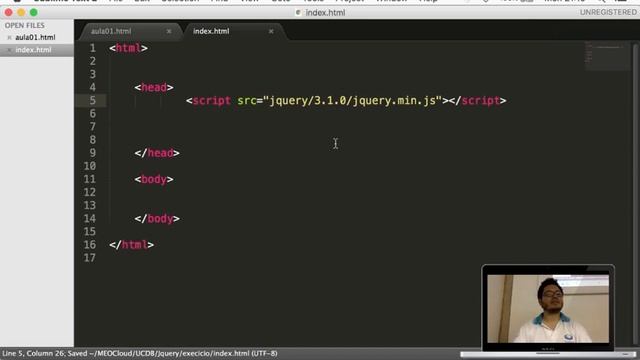Click the opening script tag word on line 5
Viewport: 640px width, 360px height.
pyautogui.click(x=211, y=100)
